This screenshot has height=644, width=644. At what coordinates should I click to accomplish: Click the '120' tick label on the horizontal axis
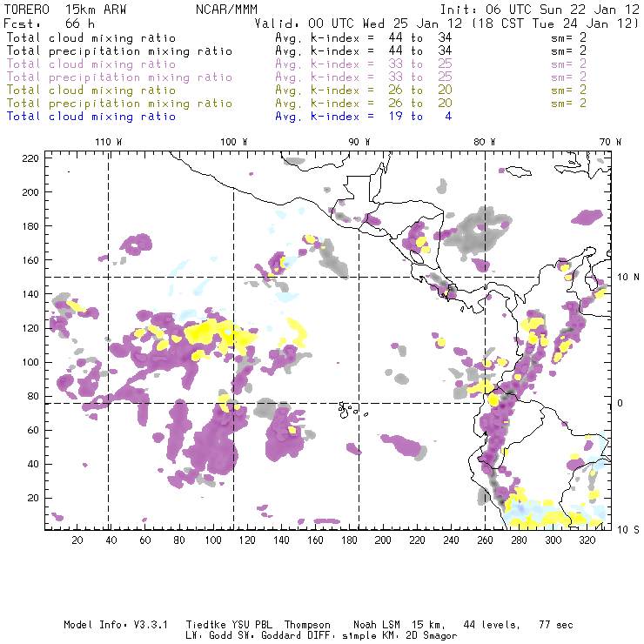(x=247, y=540)
